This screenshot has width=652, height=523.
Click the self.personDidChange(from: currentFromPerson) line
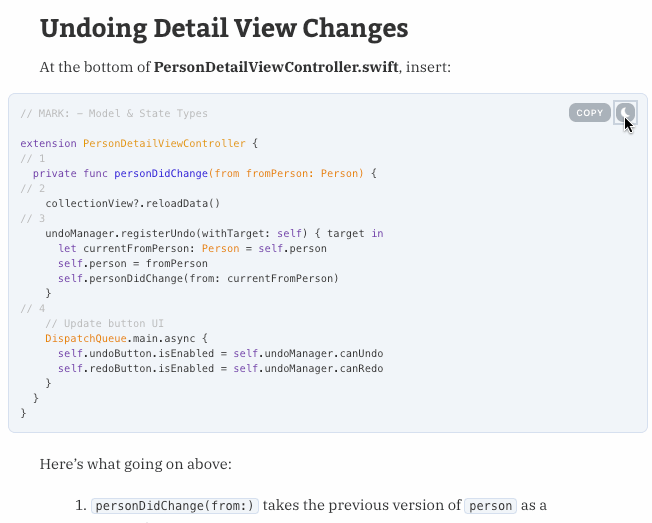point(198,278)
